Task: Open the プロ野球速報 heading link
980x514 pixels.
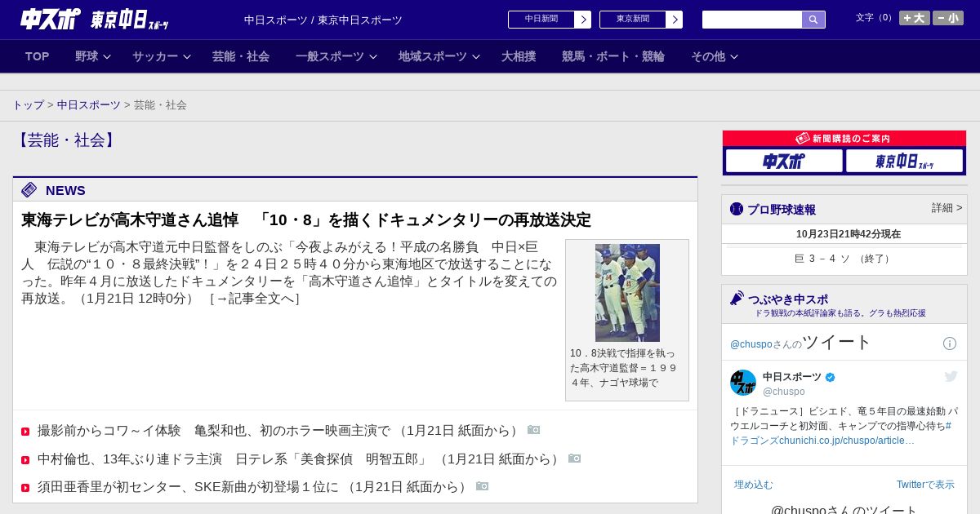Action: click(x=782, y=210)
